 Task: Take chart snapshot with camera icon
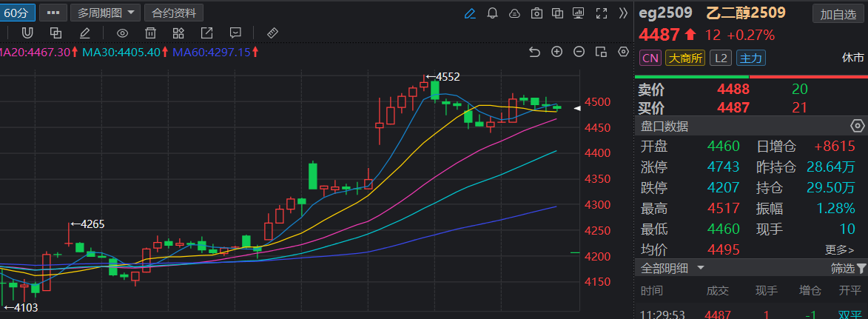(x=536, y=13)
